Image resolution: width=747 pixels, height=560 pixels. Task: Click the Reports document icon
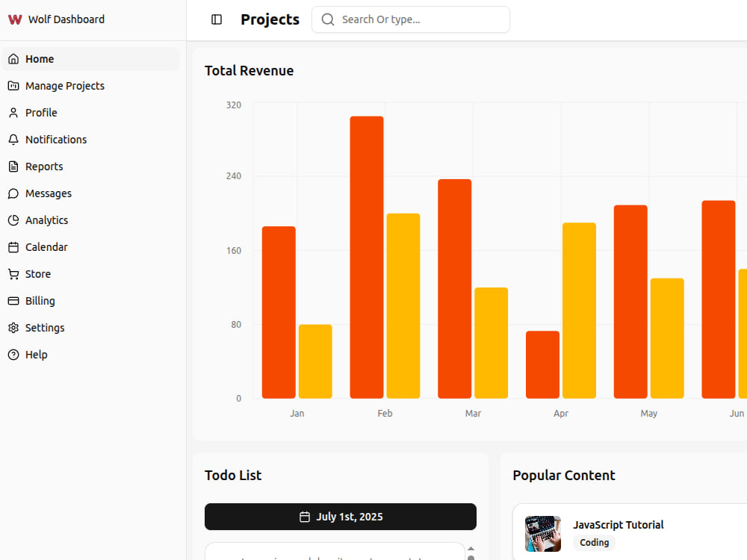[x=13, y=167]
